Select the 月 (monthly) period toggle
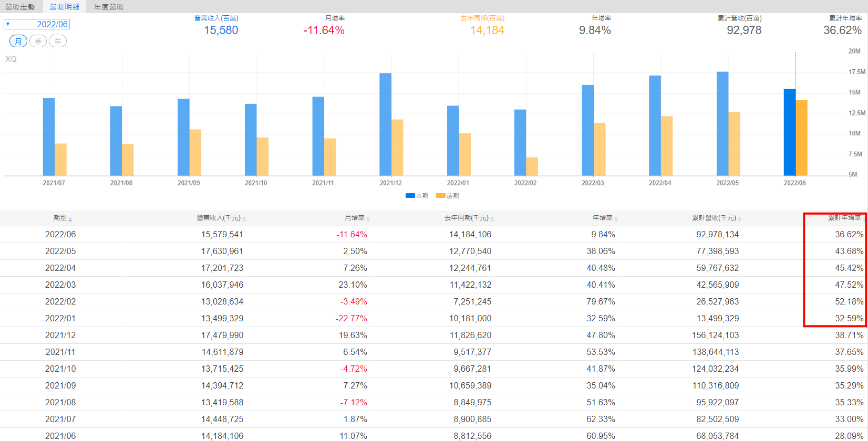Viewport: 868px width, 441px height. tap(18, 41)
